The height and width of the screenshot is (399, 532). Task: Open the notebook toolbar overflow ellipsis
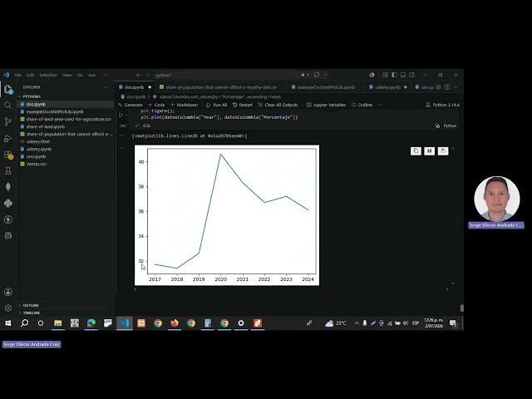coord(381,105)
